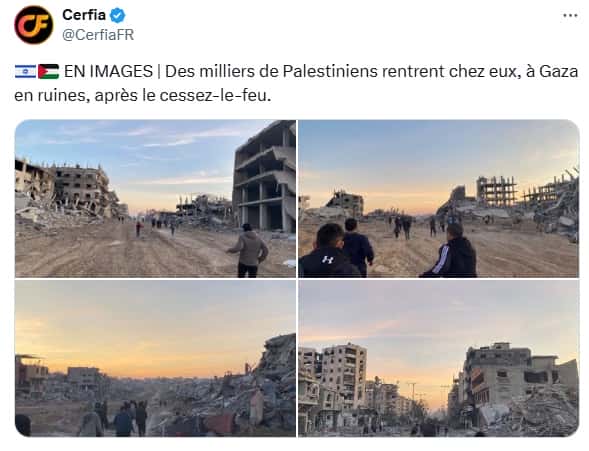Click the man in the beige hoodie
Viewport: 589px width, 451px height.
pyautogui.click(x=248, y=250)
